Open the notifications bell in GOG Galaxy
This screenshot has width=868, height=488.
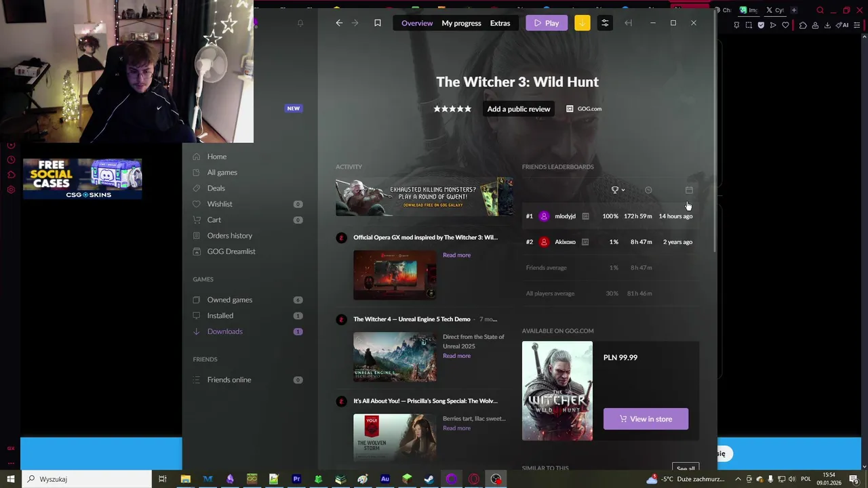click(x=300, y=23)
